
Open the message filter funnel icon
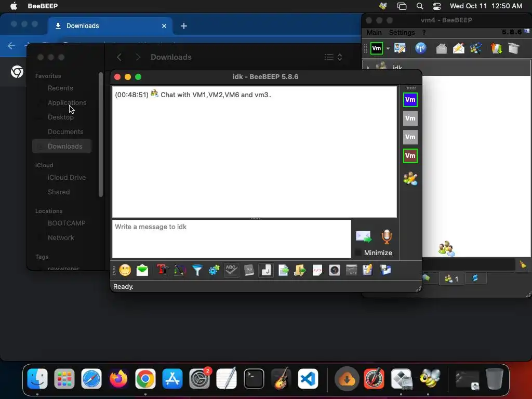tap(197, 270)
